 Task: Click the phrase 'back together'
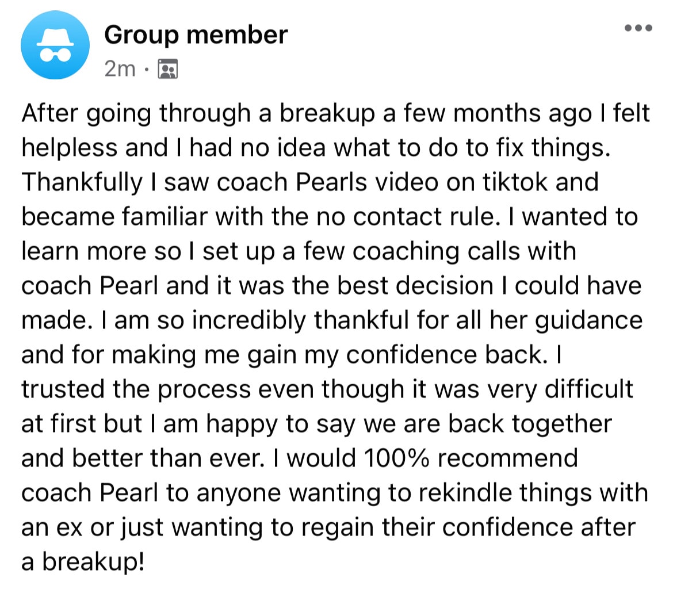click(530, 425)
